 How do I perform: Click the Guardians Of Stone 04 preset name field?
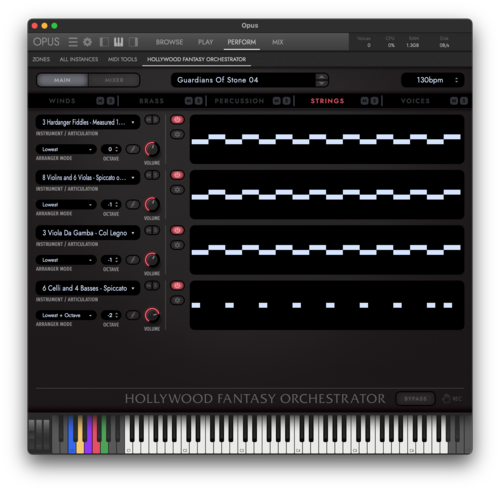pos(243,80)
